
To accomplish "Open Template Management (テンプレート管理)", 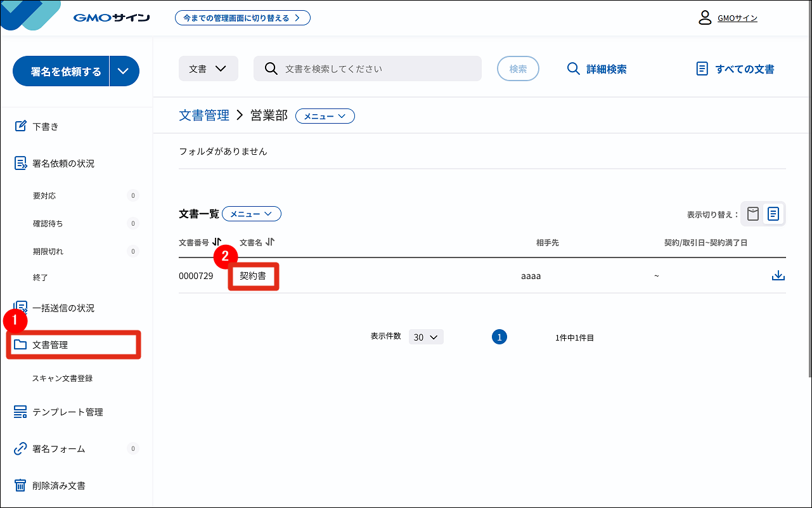I will [67, 412].
